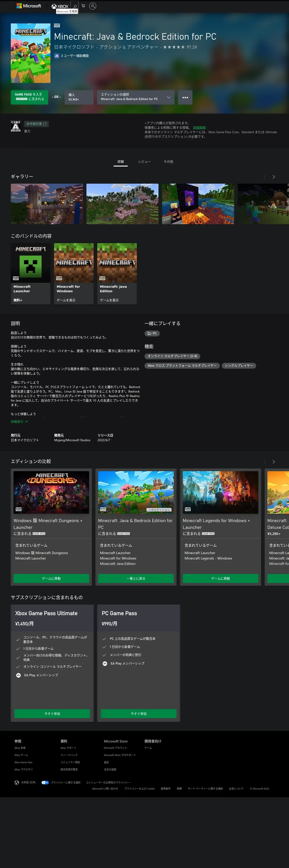Screen dimensions: 289x868
Task: Show next gallery screenshots with right arrow
Action: (x=273, y=177)
